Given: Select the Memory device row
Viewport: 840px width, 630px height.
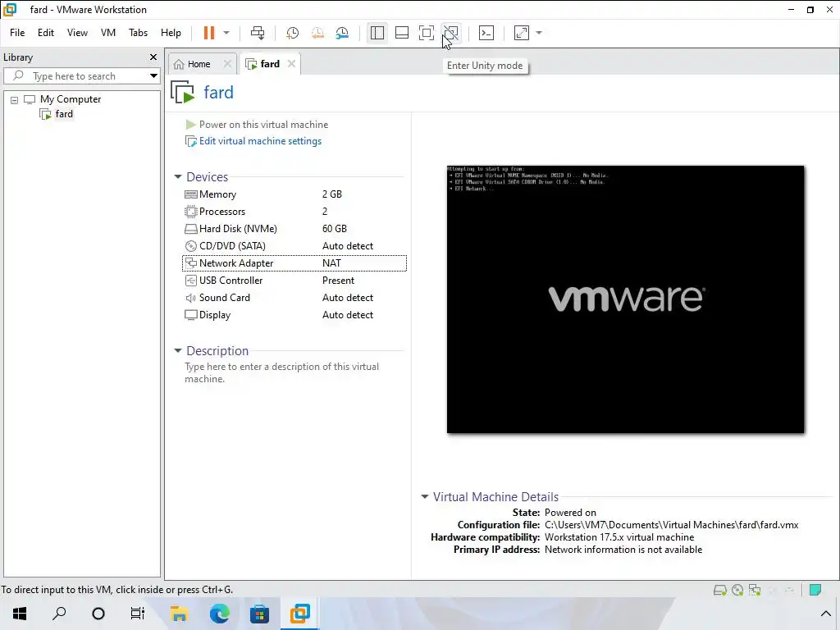Looking at the screenshot, I should click(294, 194).
